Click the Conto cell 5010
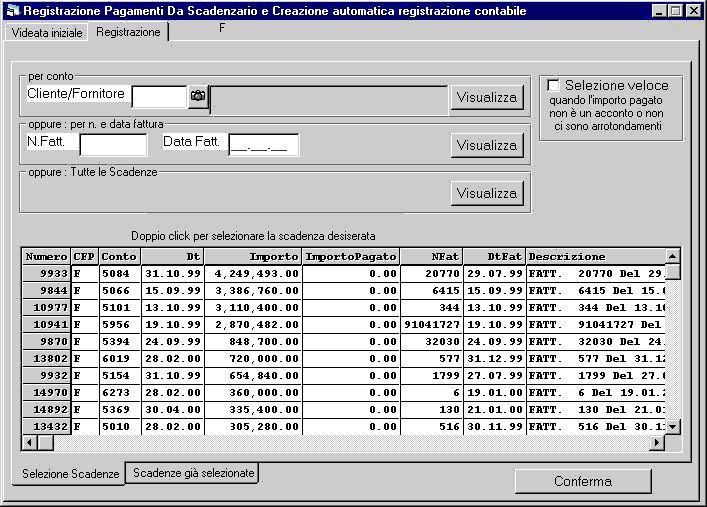This screenshot has height=507, width=707. [120, 426]
